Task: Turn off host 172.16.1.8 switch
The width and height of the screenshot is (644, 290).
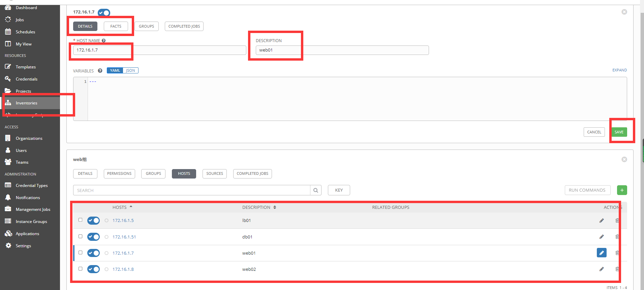Action: point(93,269)
